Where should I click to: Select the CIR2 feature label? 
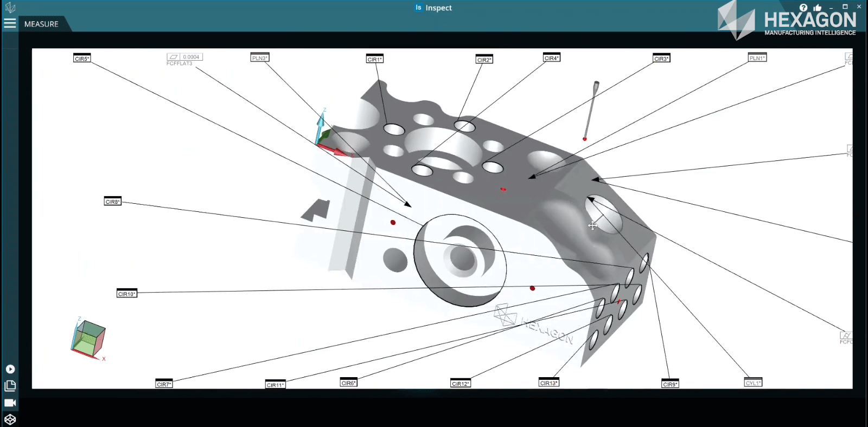[x=484, y=59]
